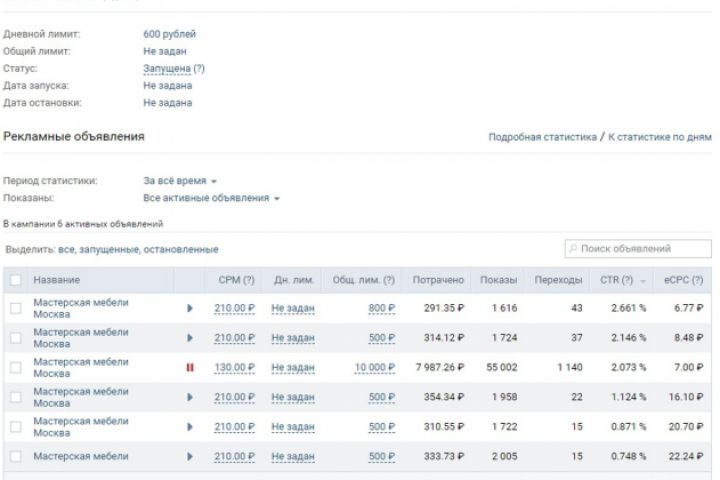The width and height of the screenshot is (720, 480).
Task: Open the «Подробная статистика» link
Action: point(542,137)
